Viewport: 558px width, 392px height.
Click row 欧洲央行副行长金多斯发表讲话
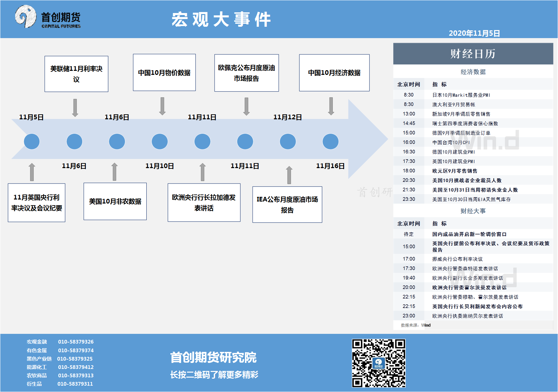[473, 278]
